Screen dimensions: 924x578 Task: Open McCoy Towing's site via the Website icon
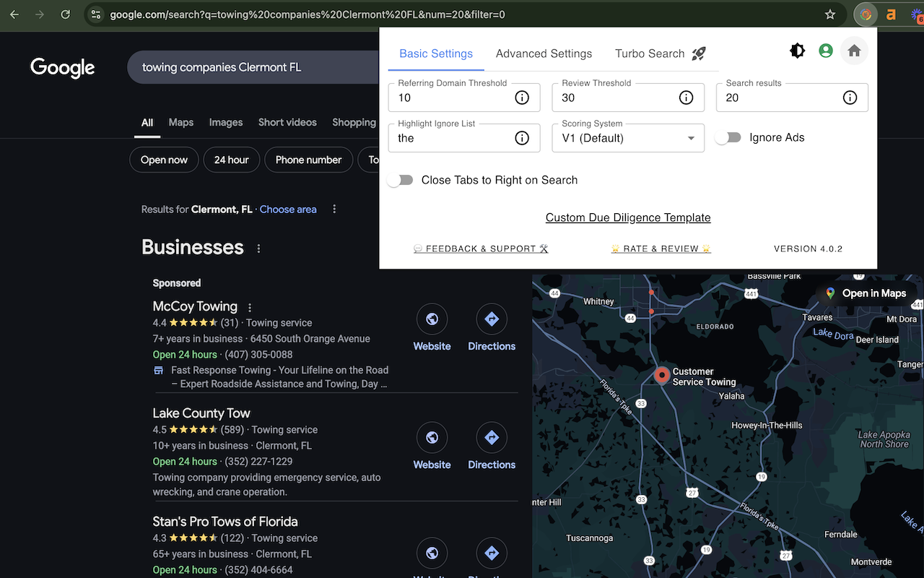[x=432, y=319]
